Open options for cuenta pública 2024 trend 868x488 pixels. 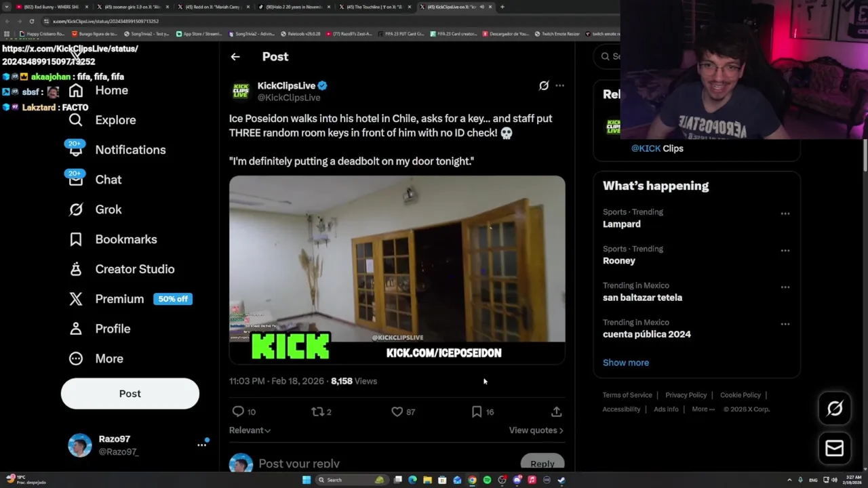(x=785, y=324)
